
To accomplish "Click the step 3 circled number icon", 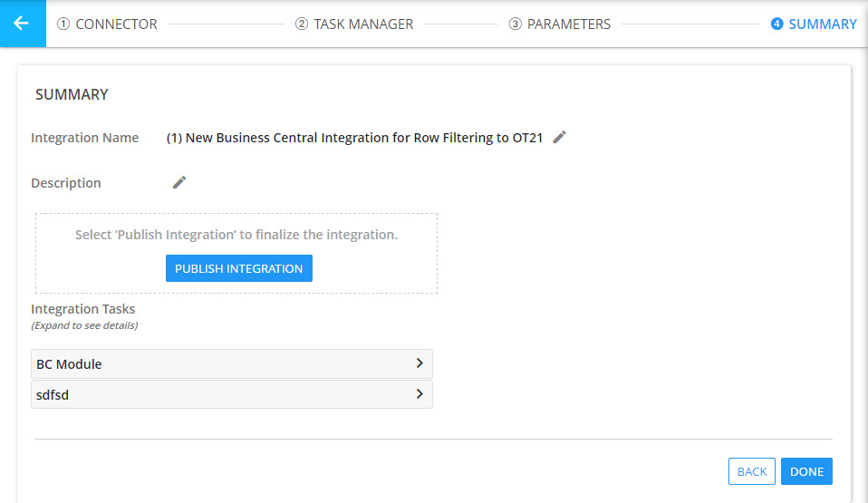I will [x=516, y=24].
